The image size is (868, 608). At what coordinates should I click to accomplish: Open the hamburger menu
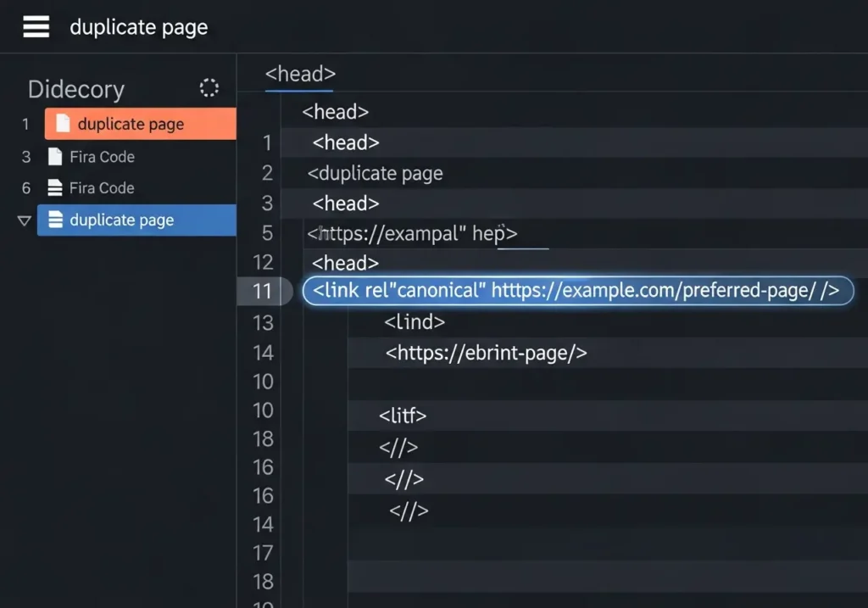(36, 27)
